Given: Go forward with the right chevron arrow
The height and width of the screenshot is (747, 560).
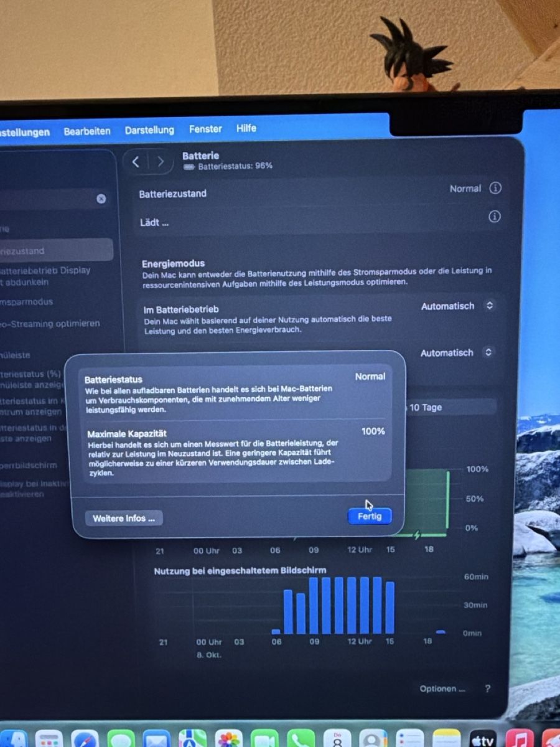Looking at the screenshot, I should pos(161,162).
